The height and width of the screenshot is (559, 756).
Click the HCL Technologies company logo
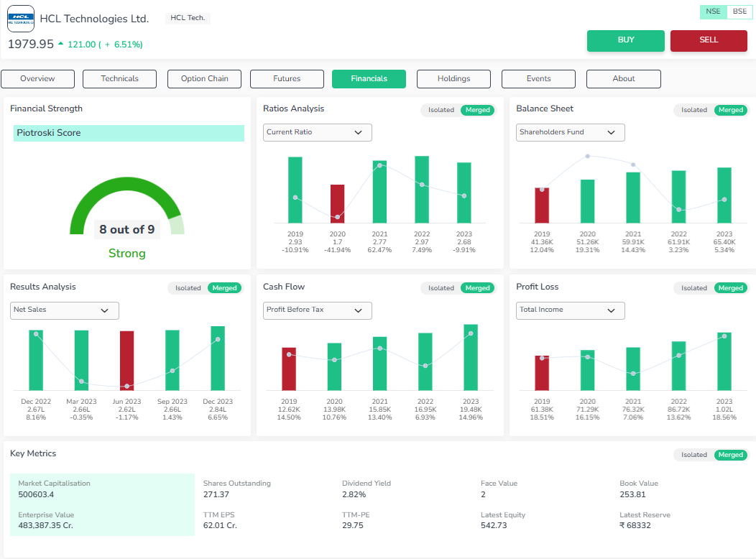pyautogui.click(x=21, y=19)
